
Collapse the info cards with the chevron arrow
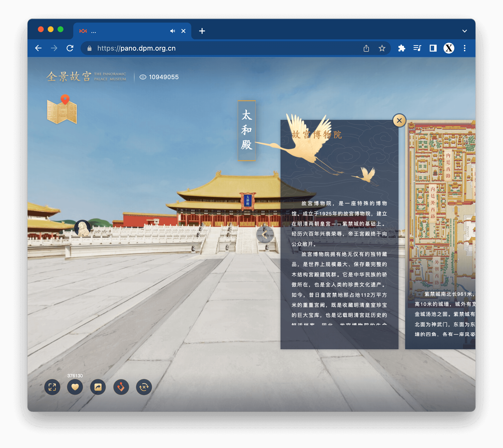(265, 234)
